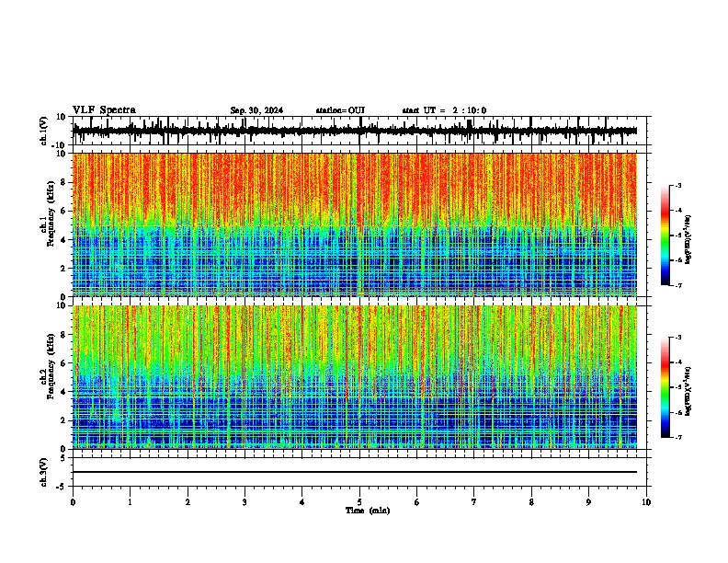Image resolution: width=728 pixels, height=563 pixels.
Task: Click the ch.1 voltage waveform trace
Action: (x=355, y=131)
